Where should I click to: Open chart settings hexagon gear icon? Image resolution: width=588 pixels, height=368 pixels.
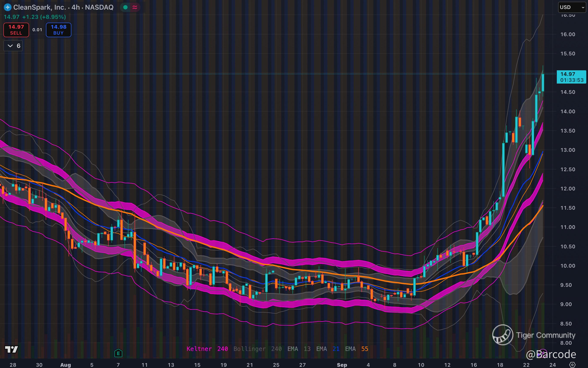[572, 365]
